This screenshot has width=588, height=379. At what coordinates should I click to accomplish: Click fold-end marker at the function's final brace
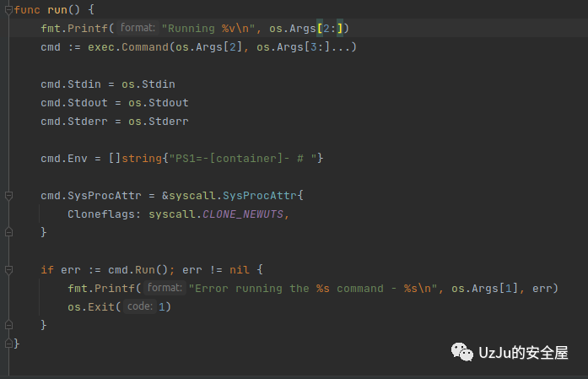(x=9, y=344)
